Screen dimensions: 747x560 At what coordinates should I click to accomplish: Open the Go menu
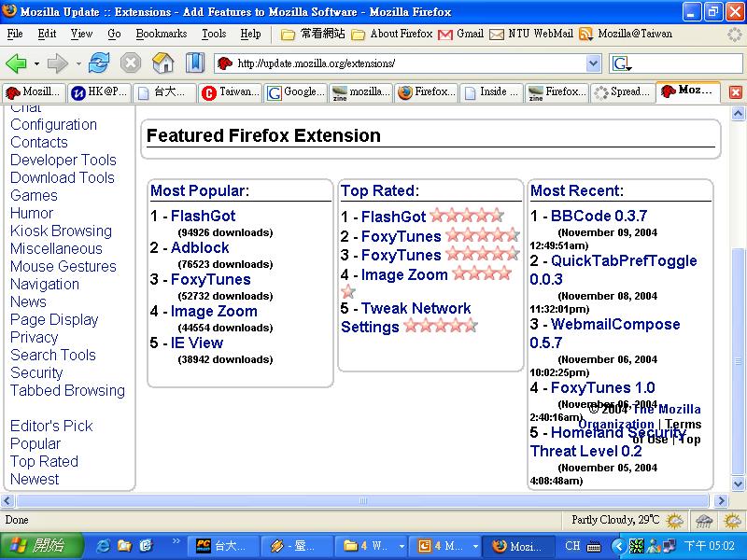pyautogui.click(x=114, y=34)
